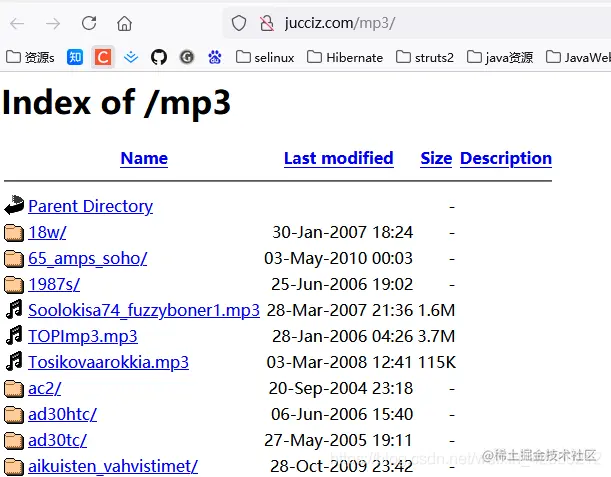611x477 pixels.
Task: Click the Parent Directory back-arrow icon
Action: 14,205
